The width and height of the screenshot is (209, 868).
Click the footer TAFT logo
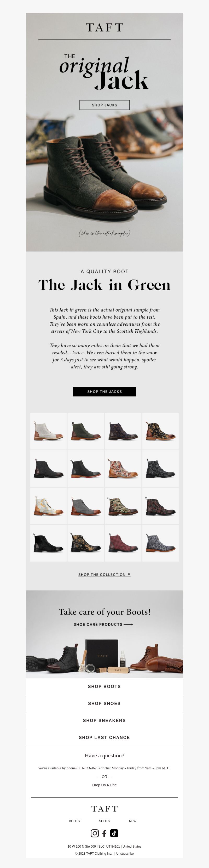tap(104, 809)
